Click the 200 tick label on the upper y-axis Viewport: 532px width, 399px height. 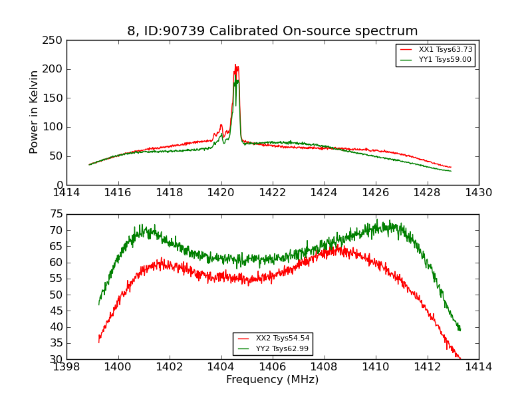[53, 69]
